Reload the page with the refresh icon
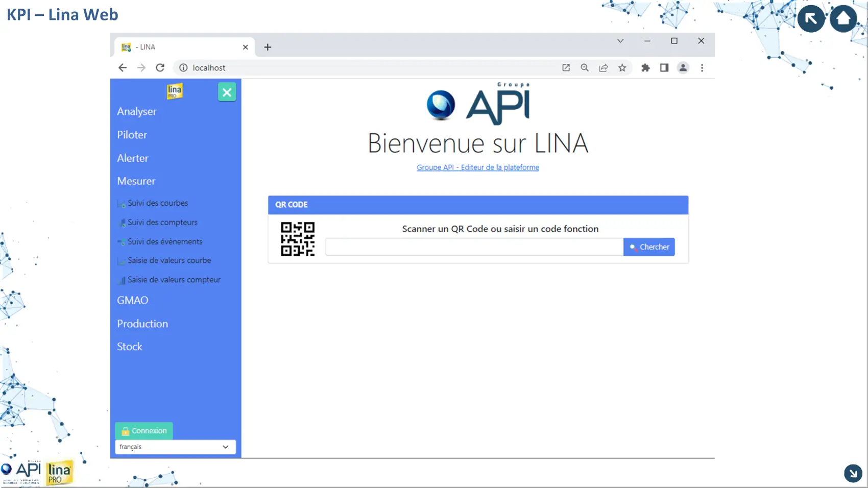The height and width of the screenshot is (488, 868). point(160,68)
